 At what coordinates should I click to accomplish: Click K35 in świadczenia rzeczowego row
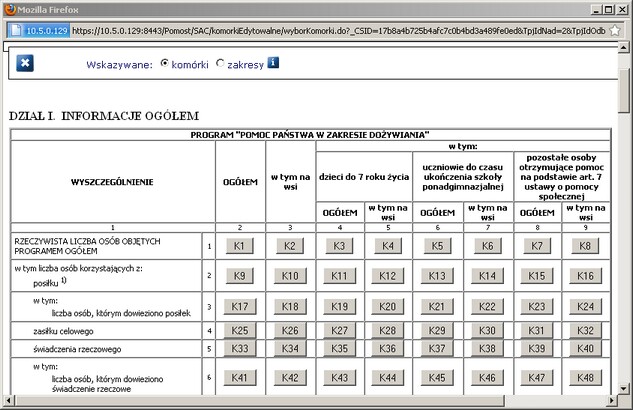click(340, 349)
